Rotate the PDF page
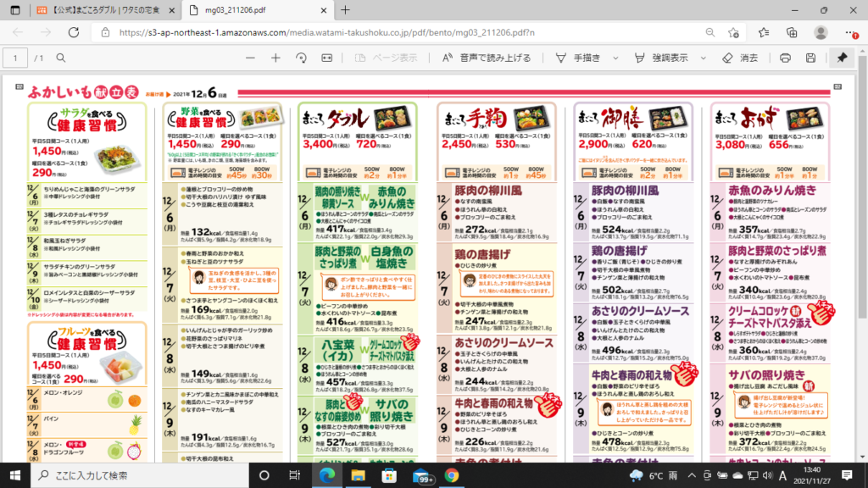868x488 pixels. click(301, 58)
